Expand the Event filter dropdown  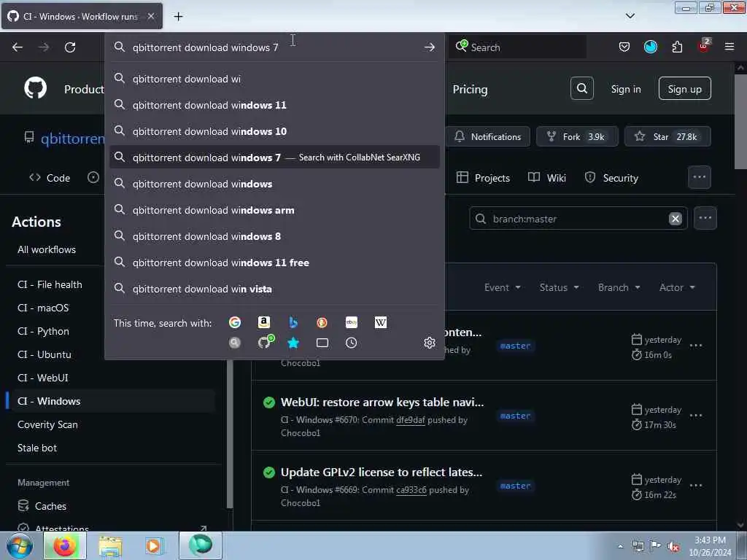coord(502,287)
